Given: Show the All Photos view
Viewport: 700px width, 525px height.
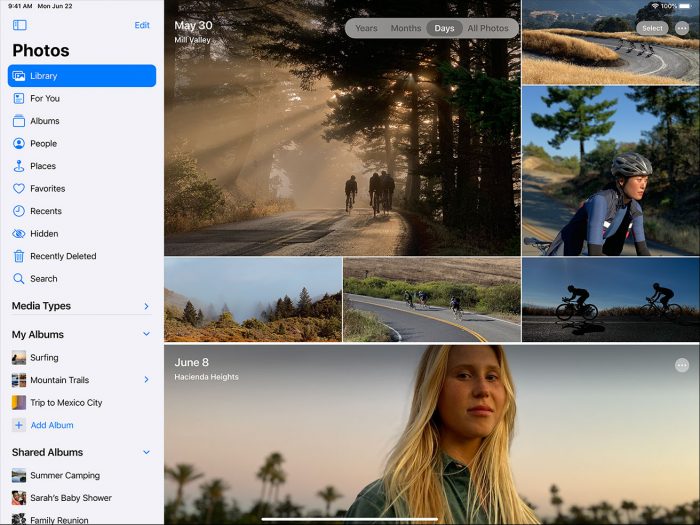Looking at the screenshot, I should tap(488, 28).
